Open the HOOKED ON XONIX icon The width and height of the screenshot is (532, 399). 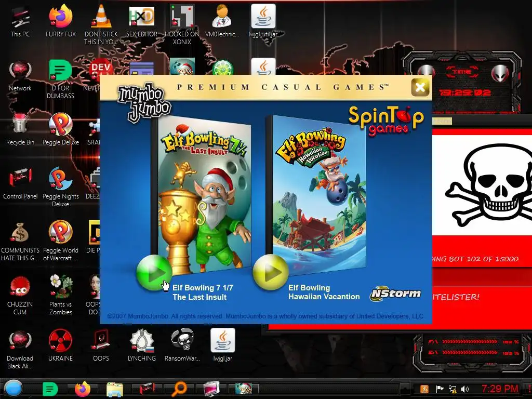click(x=182, y=25)
